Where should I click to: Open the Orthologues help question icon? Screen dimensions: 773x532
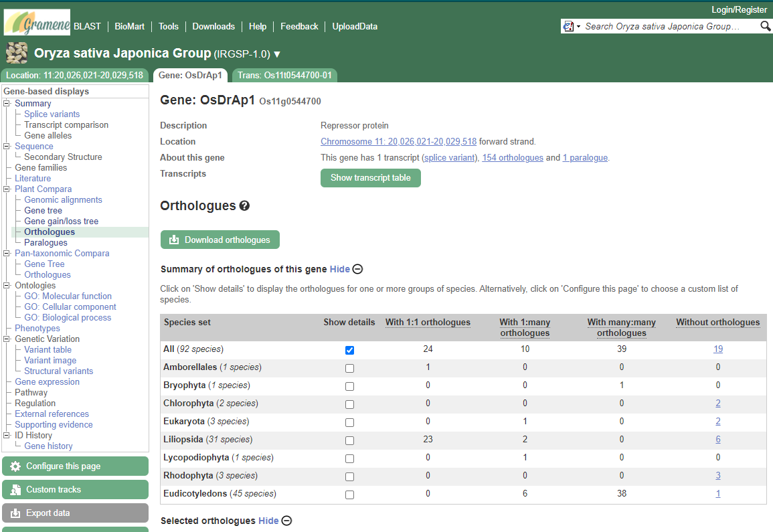244,206
